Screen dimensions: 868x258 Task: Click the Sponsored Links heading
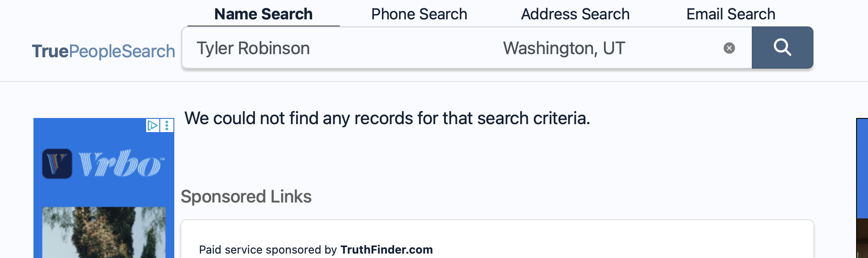pyautogui.click(x=246, y=196)
